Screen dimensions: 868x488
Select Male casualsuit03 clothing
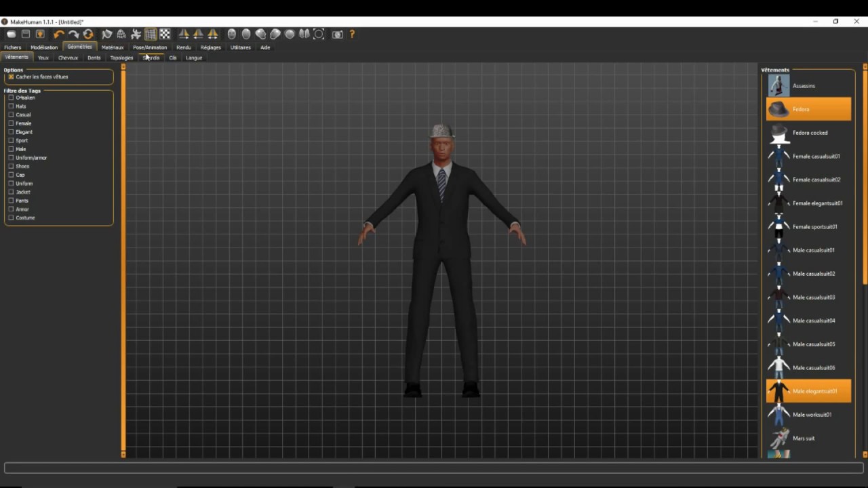pyautogui.click(x=808, y=297)
